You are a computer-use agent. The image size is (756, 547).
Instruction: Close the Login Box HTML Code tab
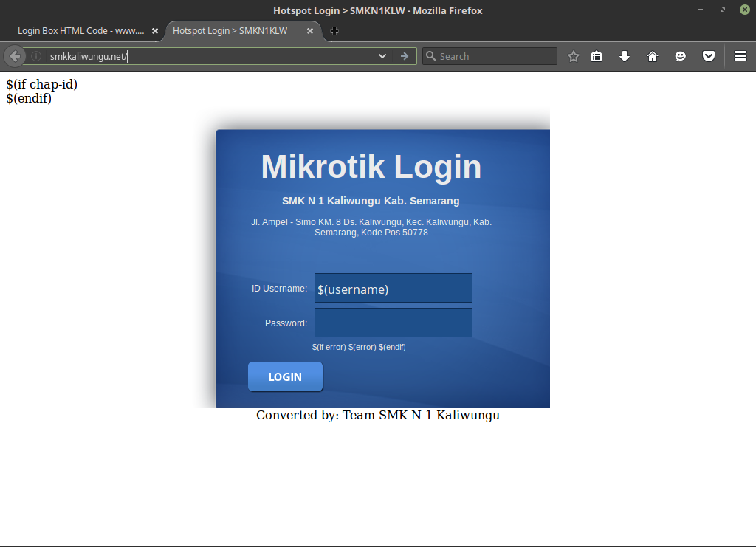point(154,31)
